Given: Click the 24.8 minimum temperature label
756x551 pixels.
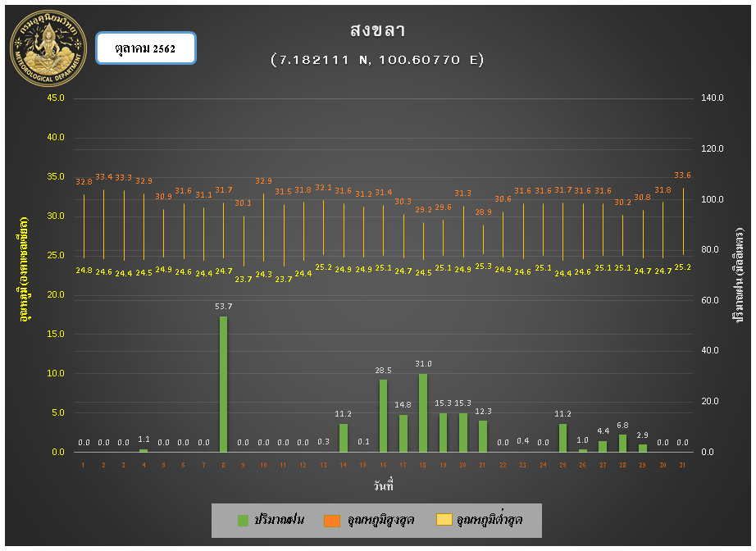Looking at the screenshot, I should coord(84,271).
